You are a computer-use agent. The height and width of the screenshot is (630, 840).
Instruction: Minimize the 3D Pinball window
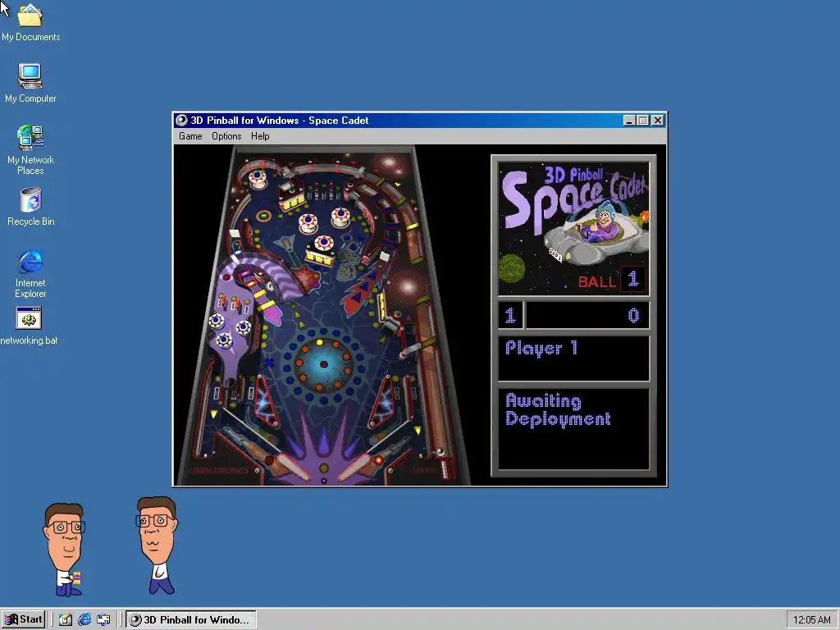(x=629, y=121)
